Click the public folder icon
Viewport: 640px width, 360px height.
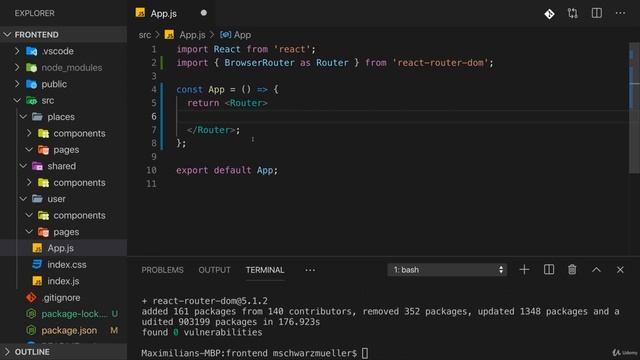tap(31, 84)
